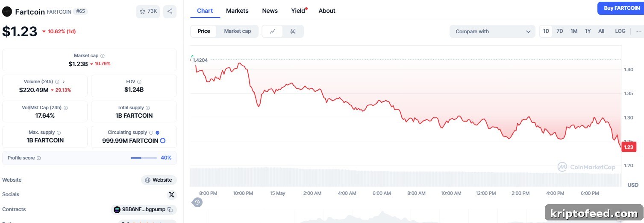
Task: Click the $1.24B FDV value
Action: click(134, 90)
